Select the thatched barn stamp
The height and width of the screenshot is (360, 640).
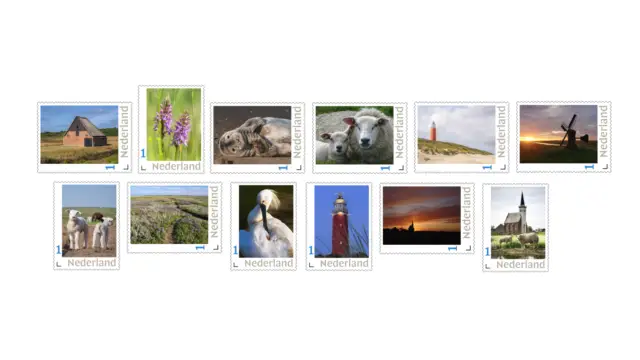pyautogui.click(x=84, y=138)
